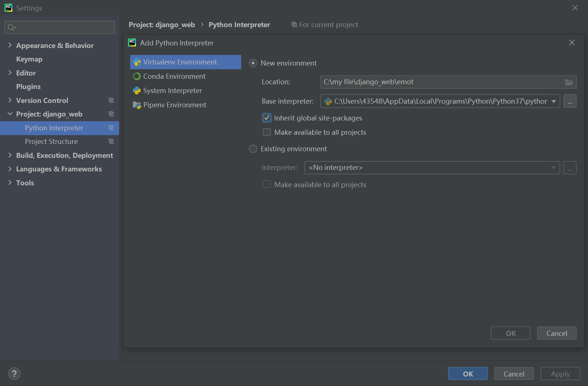Click Cancel button in Settings window
588x386 pixels.
pos(514,374)
